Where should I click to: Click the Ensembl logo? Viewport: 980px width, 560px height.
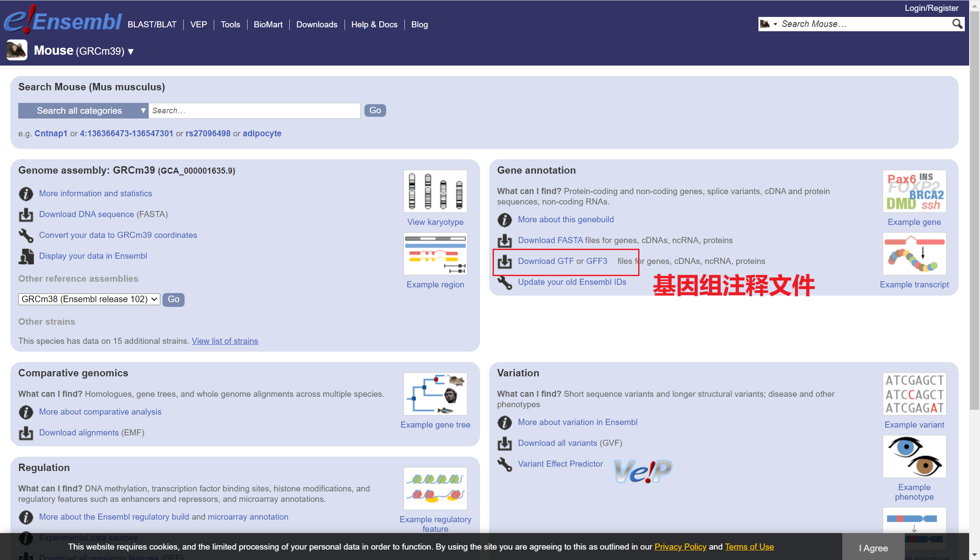click(63, 20)
